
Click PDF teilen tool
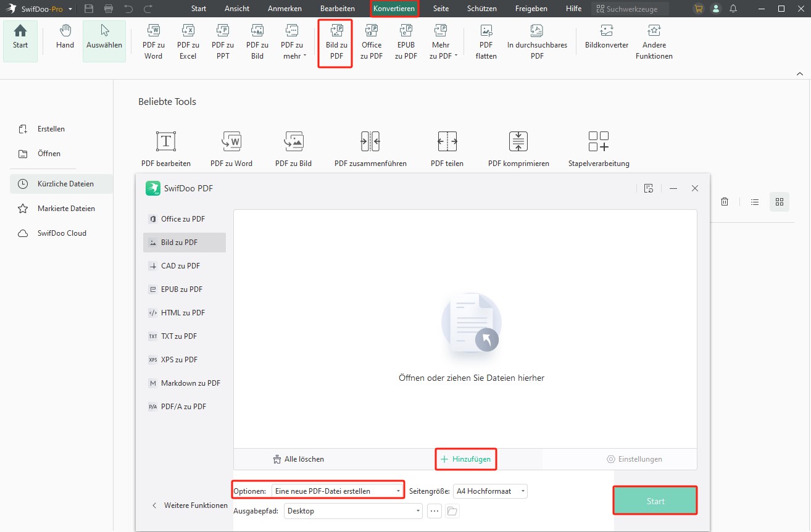point(447,149)
